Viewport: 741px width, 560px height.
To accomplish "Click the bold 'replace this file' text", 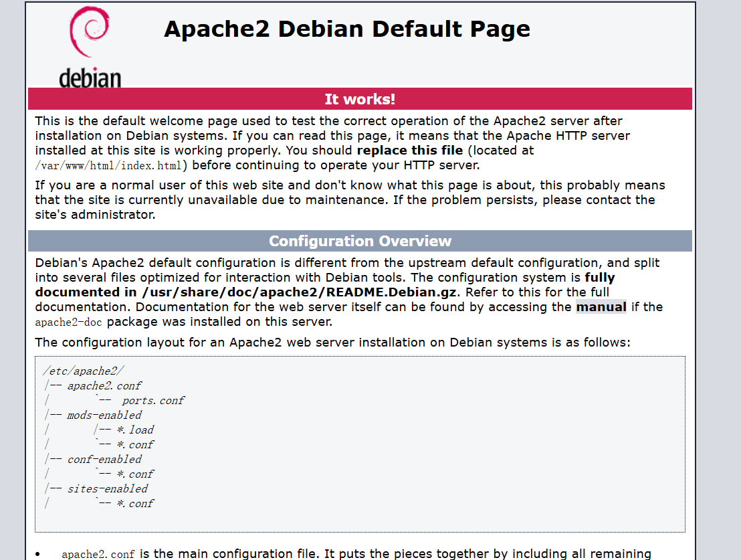I will (x=410, y=151).
